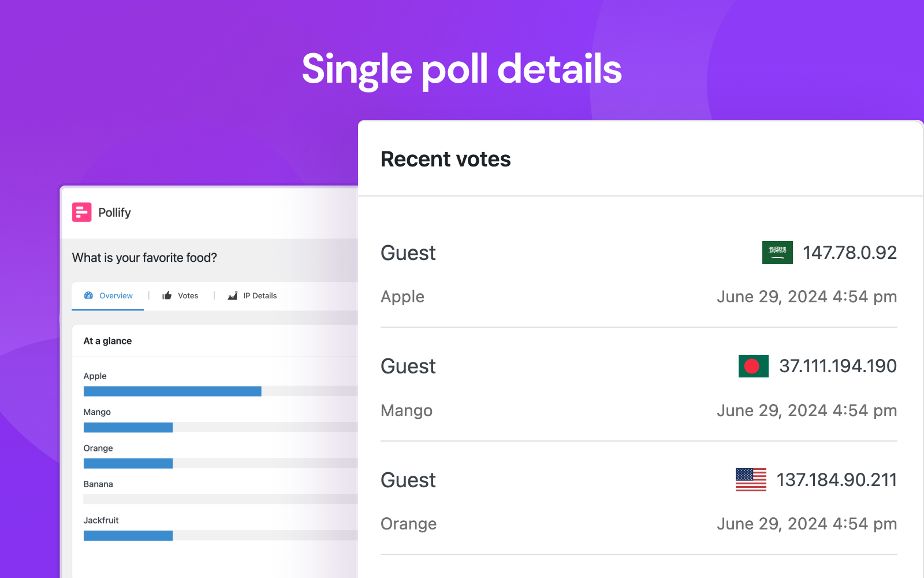Click IP address 147.78.0.92
The image size is (924, 578).
coord(850,253)
